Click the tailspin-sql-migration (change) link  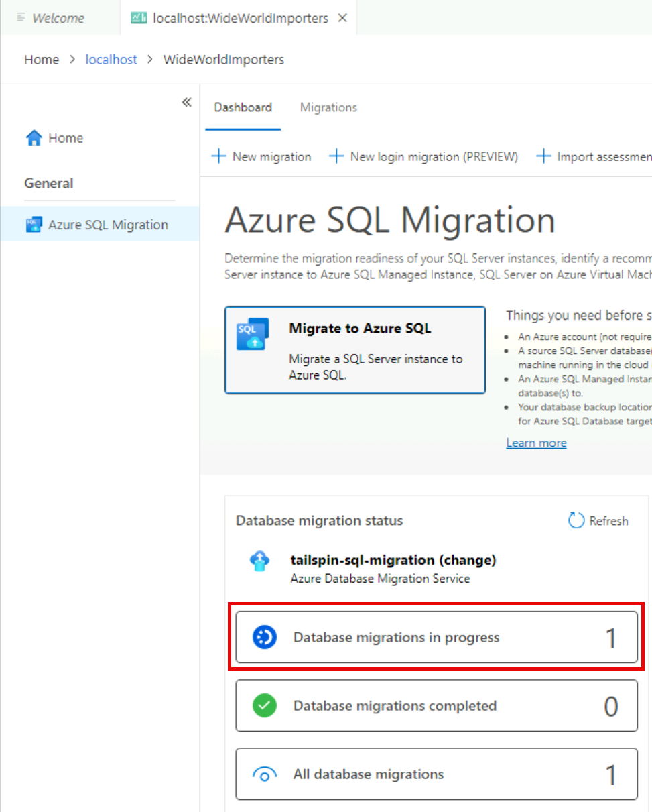[x=393, y=560]
